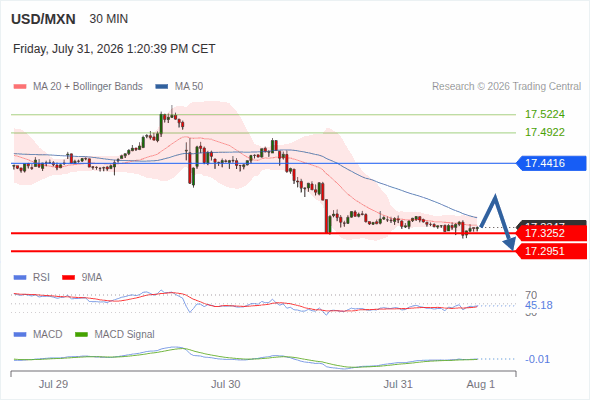Click the Jul 30 time axis marker
Image resolution: width=590 pixels, height=400 pixels.
225,384
